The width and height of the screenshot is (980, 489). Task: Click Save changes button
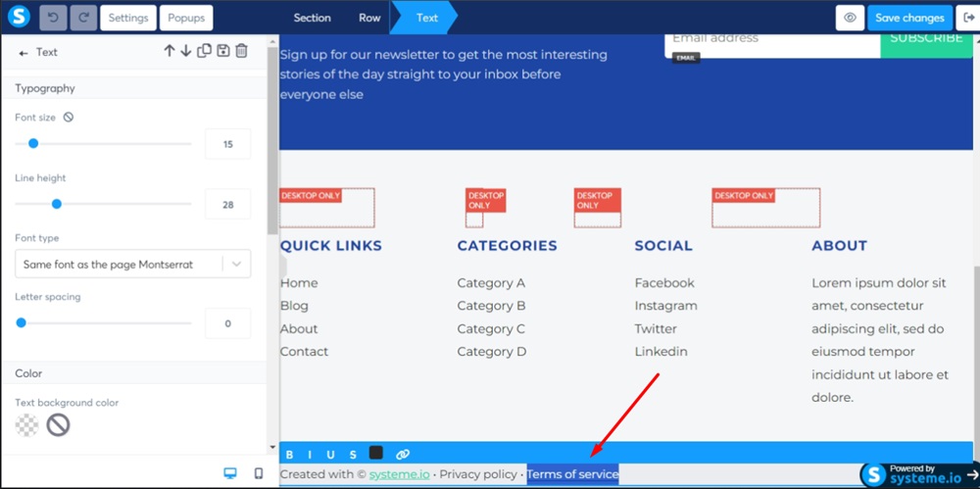pos(909,18)
